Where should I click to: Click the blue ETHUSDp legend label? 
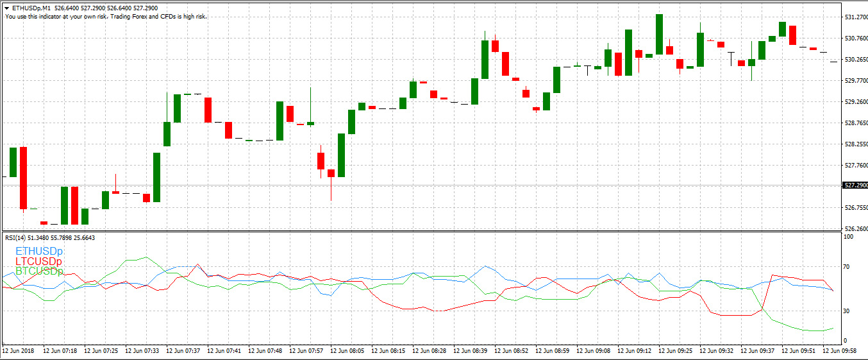pyautogui.click(x=39, y=251)
